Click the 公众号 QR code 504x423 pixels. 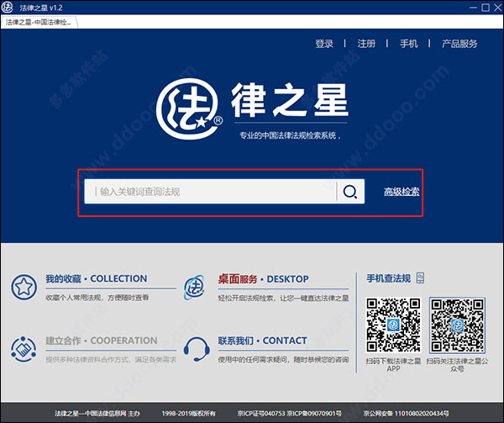click(x=457, y=325)
